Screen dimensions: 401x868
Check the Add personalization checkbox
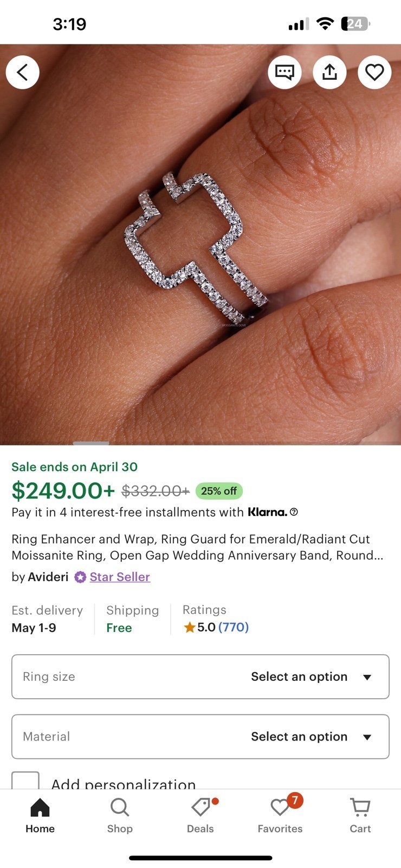25,781
